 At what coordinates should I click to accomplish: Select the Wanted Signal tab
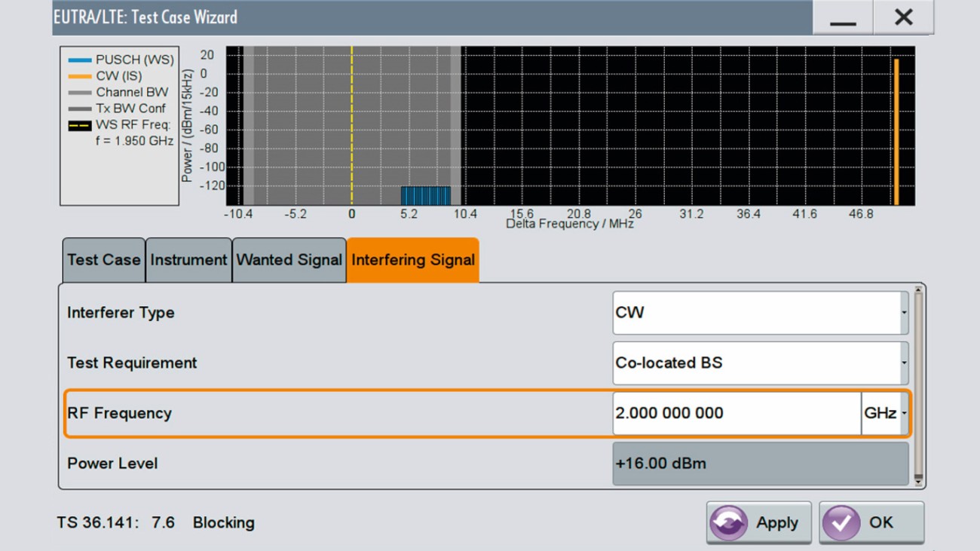[x=289, y=259]
